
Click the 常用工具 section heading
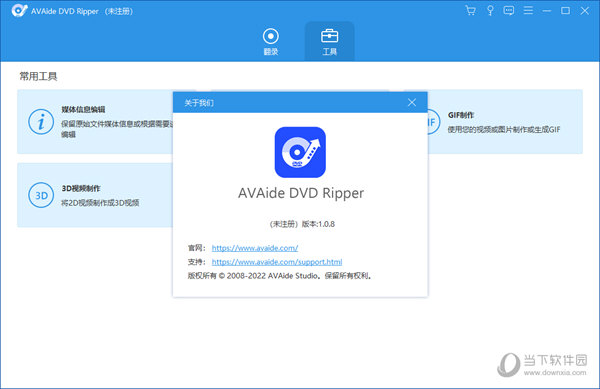tap(38, 76)
